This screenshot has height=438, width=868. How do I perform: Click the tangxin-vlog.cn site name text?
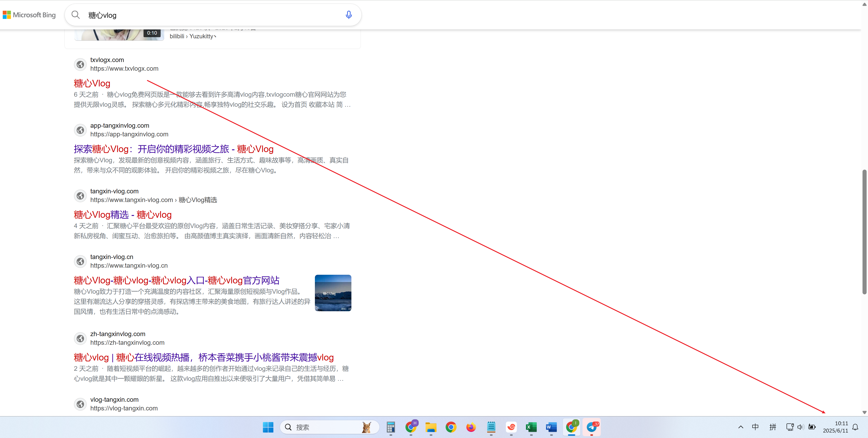coord(112,257)
